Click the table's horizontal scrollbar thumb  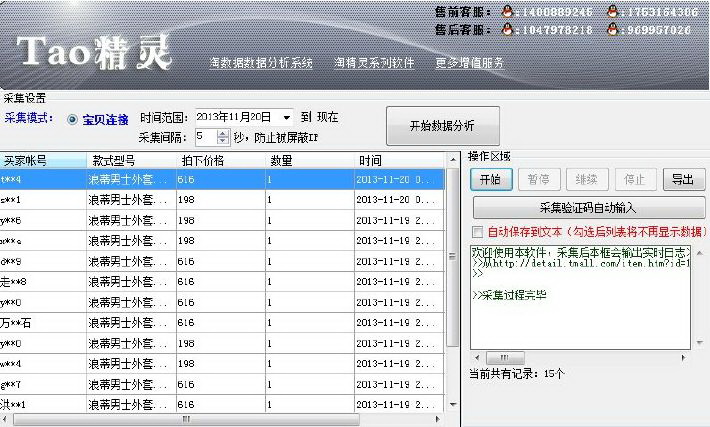point(186,419)
